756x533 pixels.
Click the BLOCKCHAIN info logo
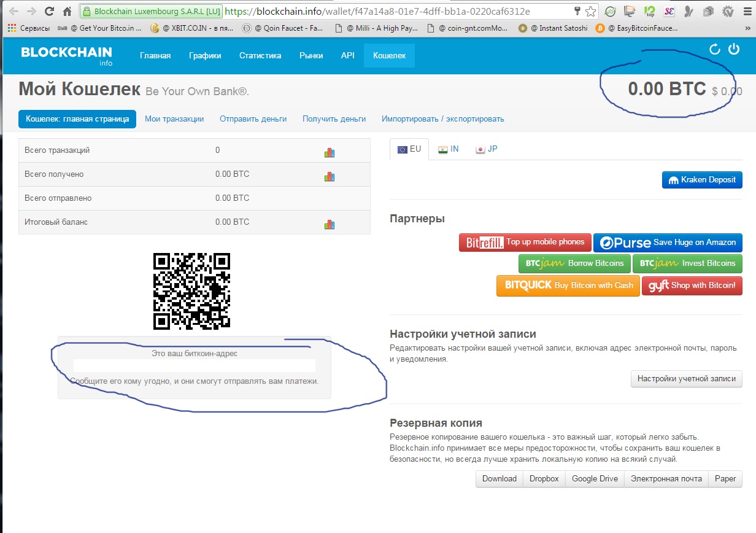point(66,55)
